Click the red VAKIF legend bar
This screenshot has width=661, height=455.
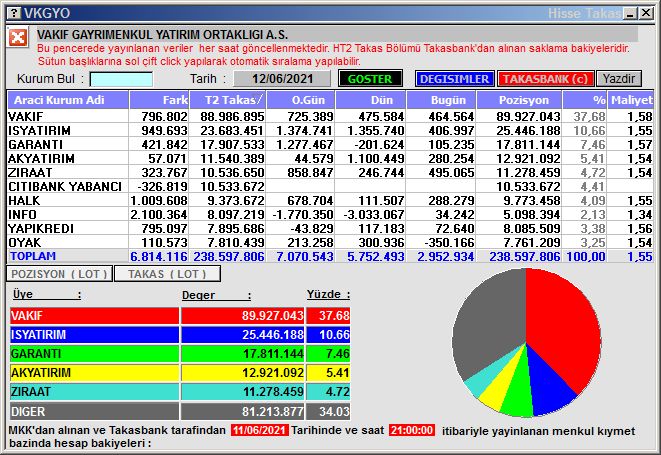(x=94, y=316)
